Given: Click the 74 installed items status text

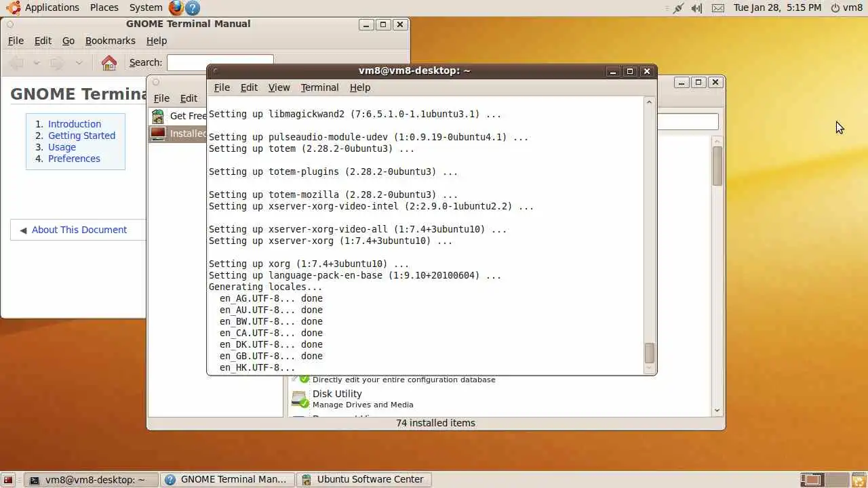Looking at the screenshot, I should click(x=435, y=423).
